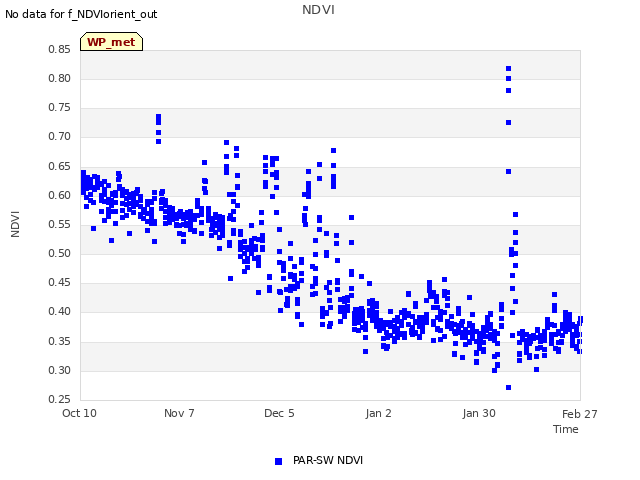Click the 0.35 y-axis tick label
This screenshot has width=640, height=480.
pos(59,341)
